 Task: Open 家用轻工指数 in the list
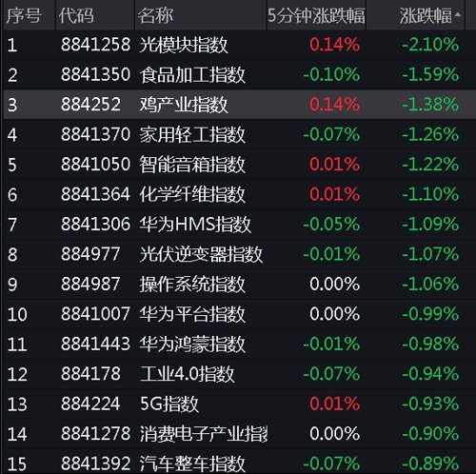pyautogui.click(x=192, y=134)
